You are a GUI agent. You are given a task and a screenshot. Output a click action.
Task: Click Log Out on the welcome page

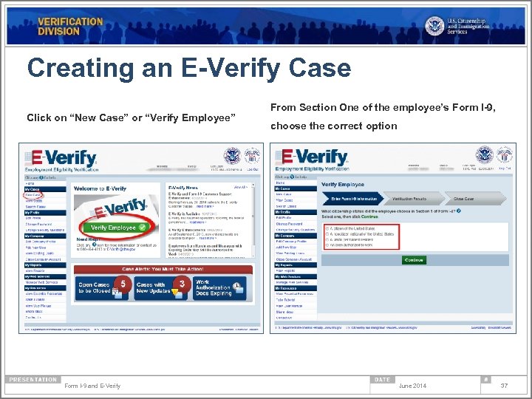(253, 169)
